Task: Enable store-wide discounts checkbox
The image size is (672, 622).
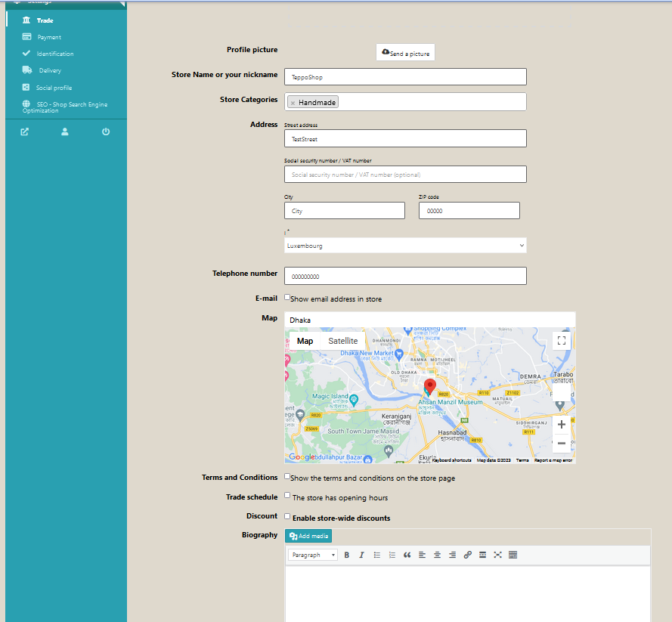Action: (x=287, y=517)
